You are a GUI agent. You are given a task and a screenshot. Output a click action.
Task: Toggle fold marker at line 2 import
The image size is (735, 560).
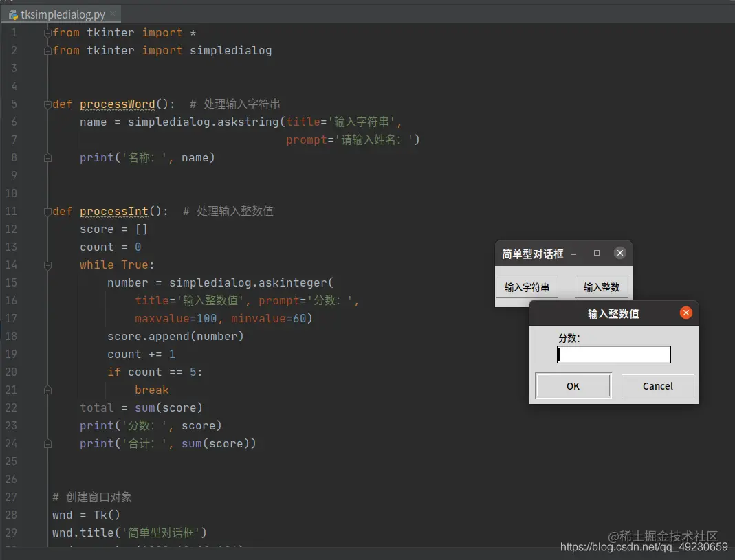(47, 51)
